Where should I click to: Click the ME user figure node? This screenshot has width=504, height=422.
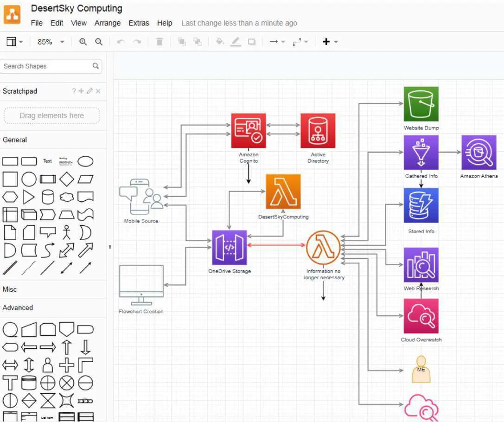pos(421,369)
